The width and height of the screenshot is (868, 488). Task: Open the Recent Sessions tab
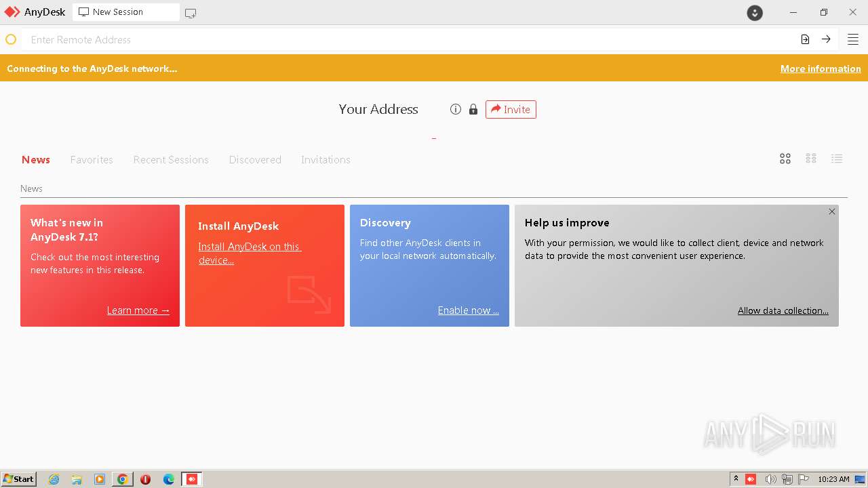[171, 160]
